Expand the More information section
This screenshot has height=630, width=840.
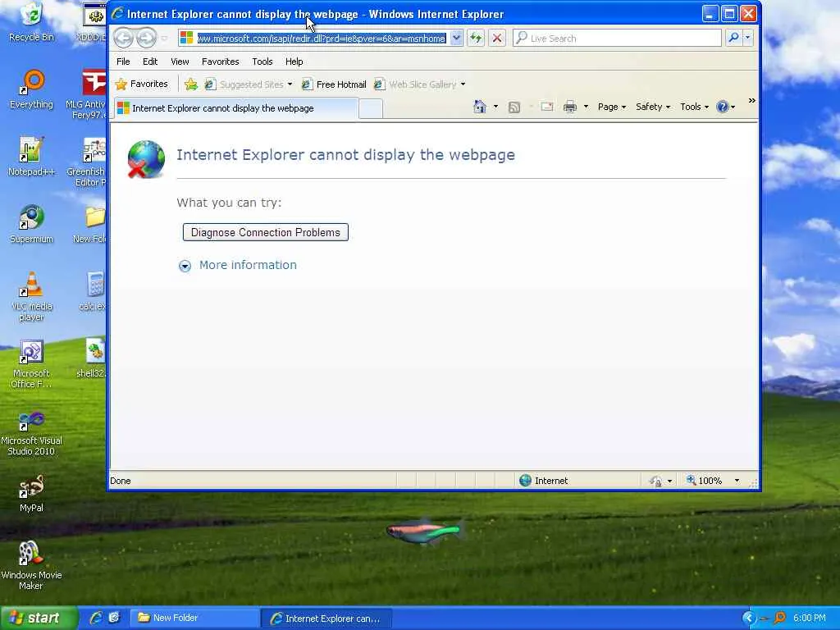(x=237, y=265)
